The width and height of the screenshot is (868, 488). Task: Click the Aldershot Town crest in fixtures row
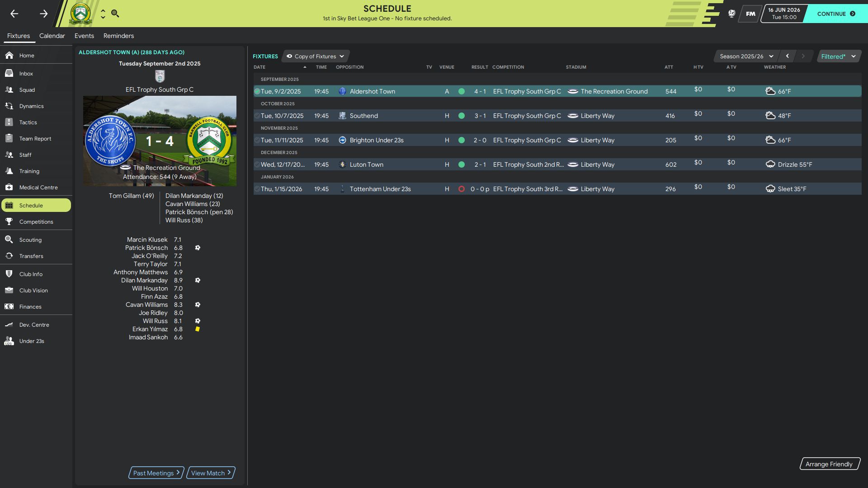(342, 91)
